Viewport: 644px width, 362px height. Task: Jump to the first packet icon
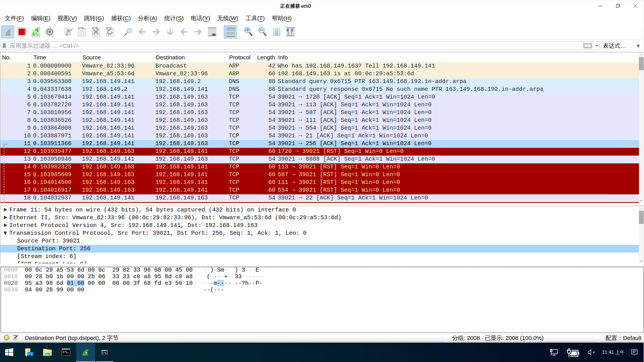184,32
